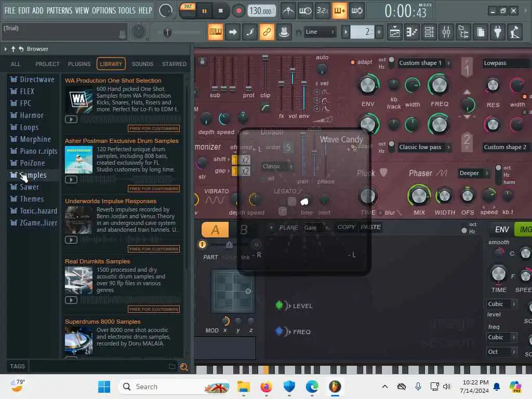Flip the oct/Hz/harm switch beside Phaser
Screen dimensions: 532x399
tap(498, 174)
